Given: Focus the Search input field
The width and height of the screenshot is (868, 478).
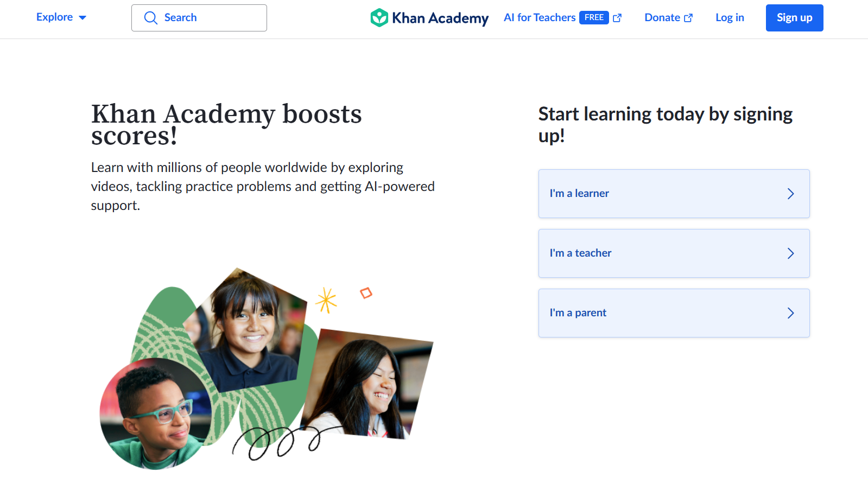Looking at the screenshot, I should coord(199,18).
